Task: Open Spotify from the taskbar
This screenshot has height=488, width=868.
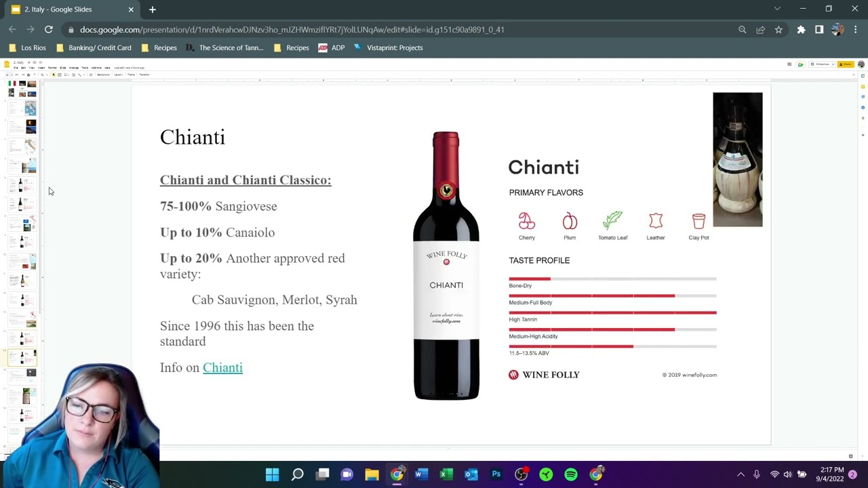Action: (571, 474)
